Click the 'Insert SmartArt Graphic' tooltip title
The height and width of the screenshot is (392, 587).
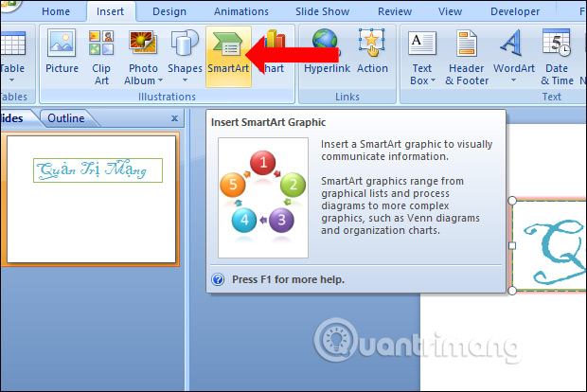click(268, 122)
